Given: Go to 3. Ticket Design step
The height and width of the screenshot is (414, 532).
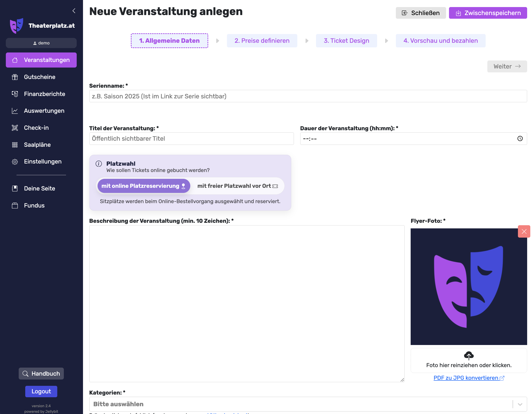Looking at the screenshot, I should [x=346, y=41].
